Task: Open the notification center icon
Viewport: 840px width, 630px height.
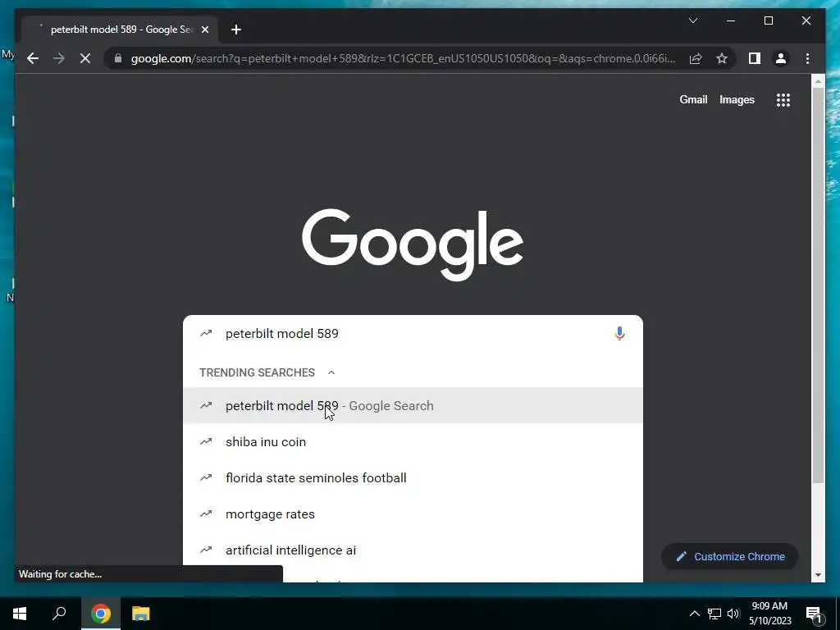Action: point(814,614)
